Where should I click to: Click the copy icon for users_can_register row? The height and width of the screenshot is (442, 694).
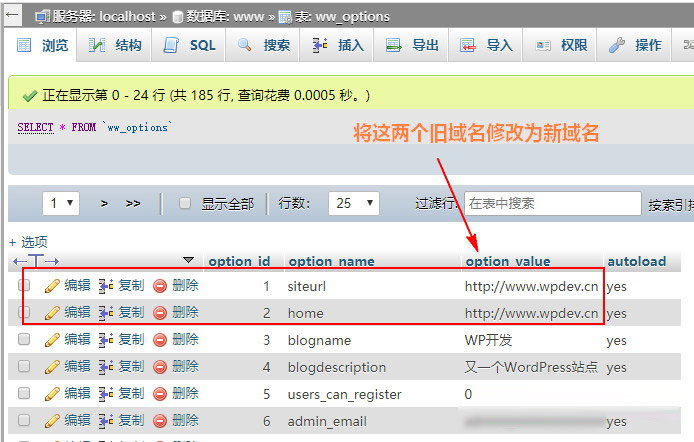point(106,394)
